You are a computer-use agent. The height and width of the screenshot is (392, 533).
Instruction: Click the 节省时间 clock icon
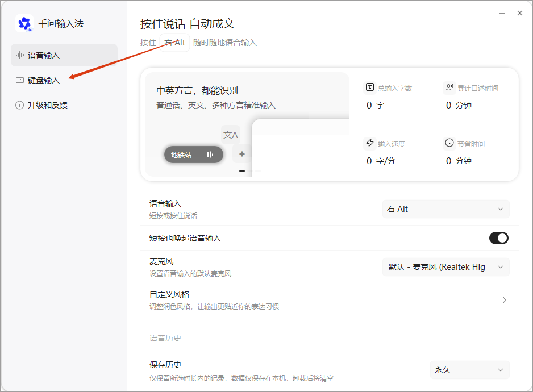(x=449, y=143)
